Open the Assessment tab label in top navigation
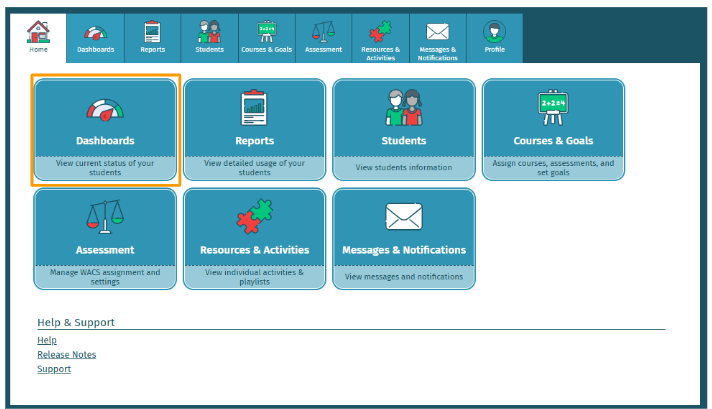Image resolution: width=712 pixels, height=409 pixels. coord(323,49)
